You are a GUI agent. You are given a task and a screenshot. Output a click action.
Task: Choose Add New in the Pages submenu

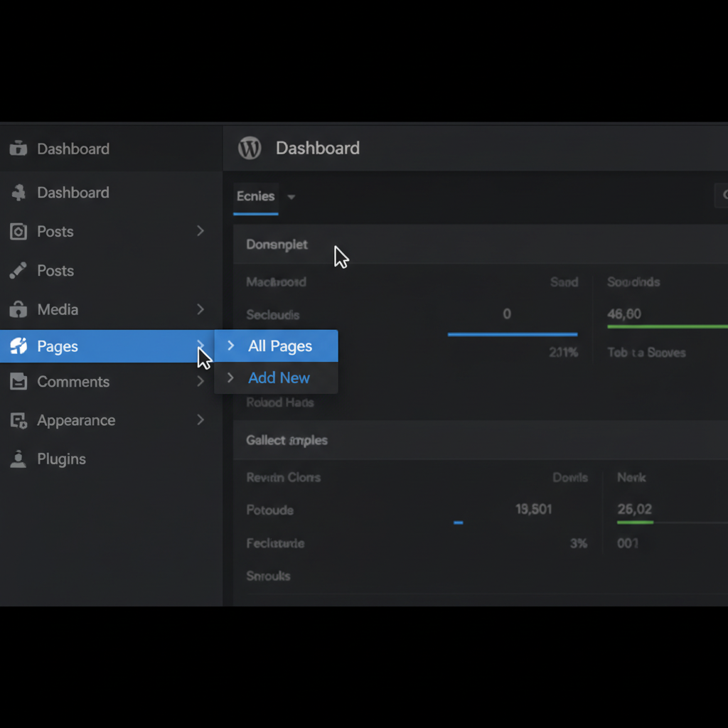pyautogui.click(x=279, y=378)
